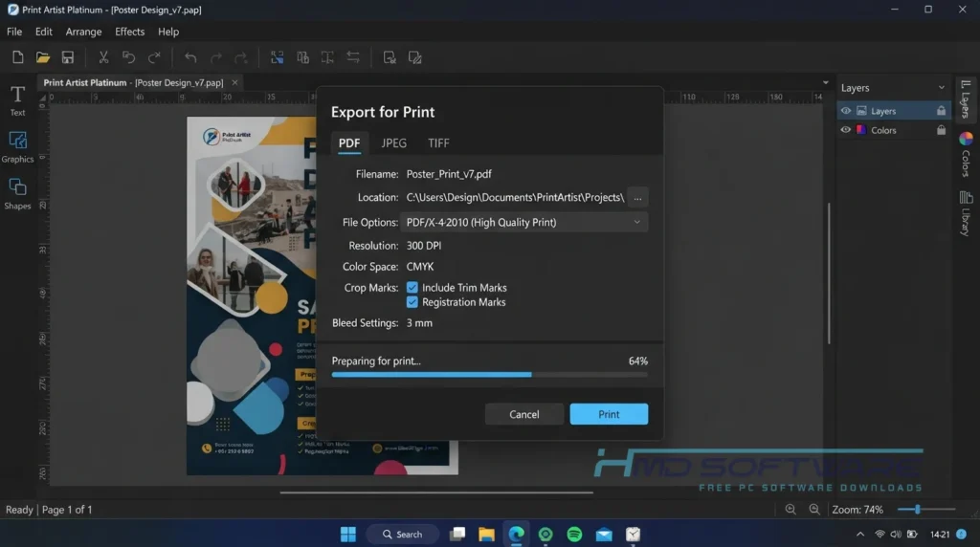The height and width of the screenshot is (547, 980).
Task: Click the taskbar Search box
Action: coord(403,534)
